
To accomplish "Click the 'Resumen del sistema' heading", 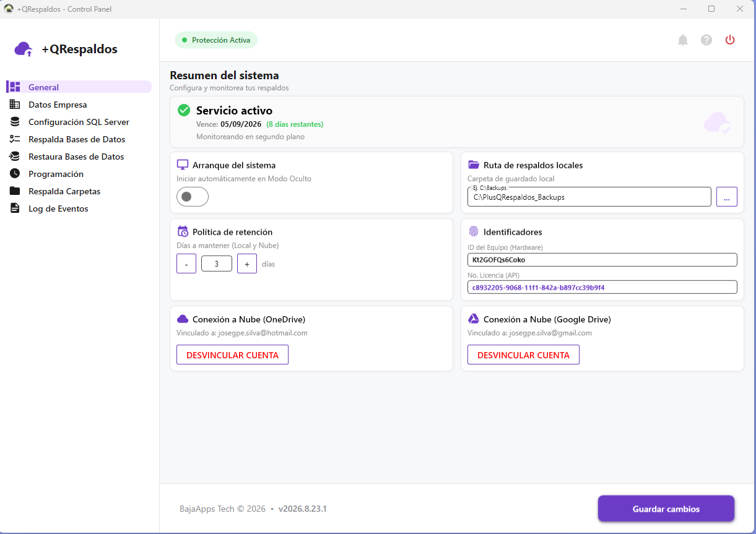I will [224, 75].
